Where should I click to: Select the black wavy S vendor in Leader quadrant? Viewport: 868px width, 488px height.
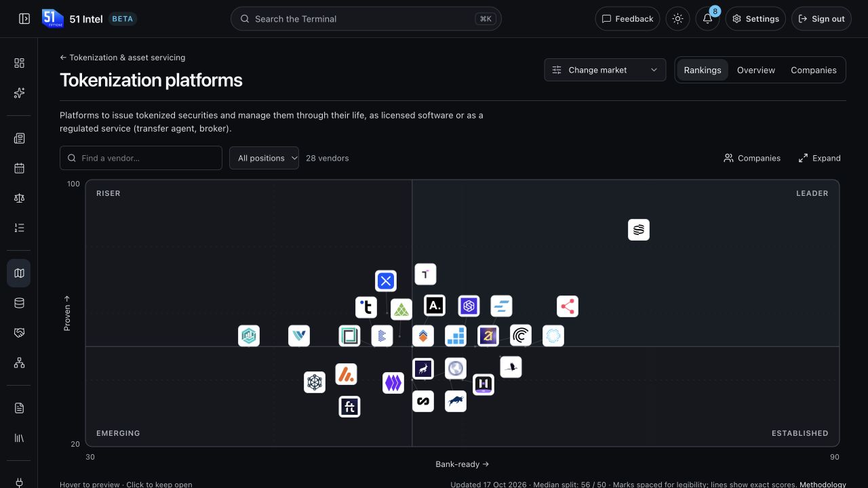click(639, 230)
